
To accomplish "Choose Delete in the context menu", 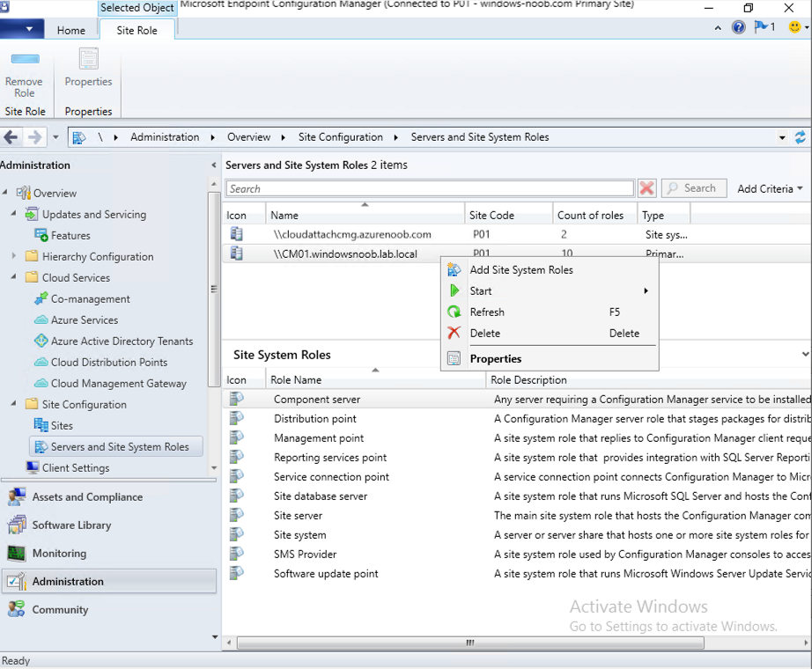I will [x=550, y=334].
